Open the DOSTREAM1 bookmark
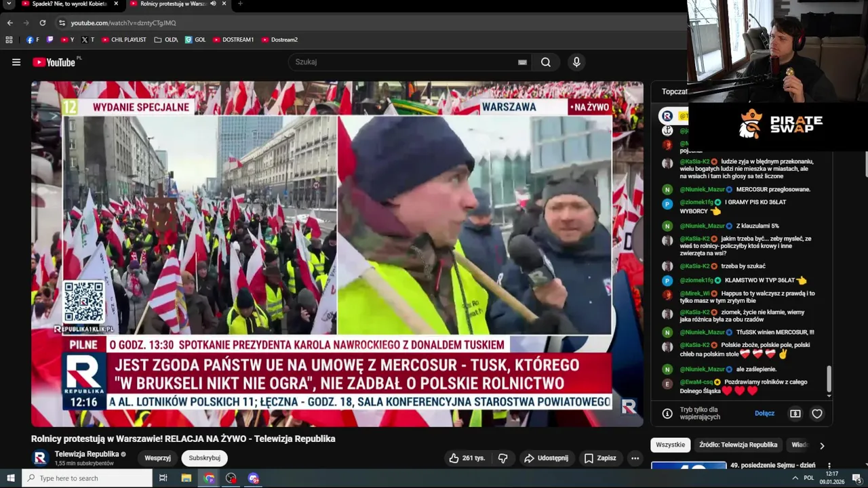Screen dimensions: 868x488 pos(233,40)
